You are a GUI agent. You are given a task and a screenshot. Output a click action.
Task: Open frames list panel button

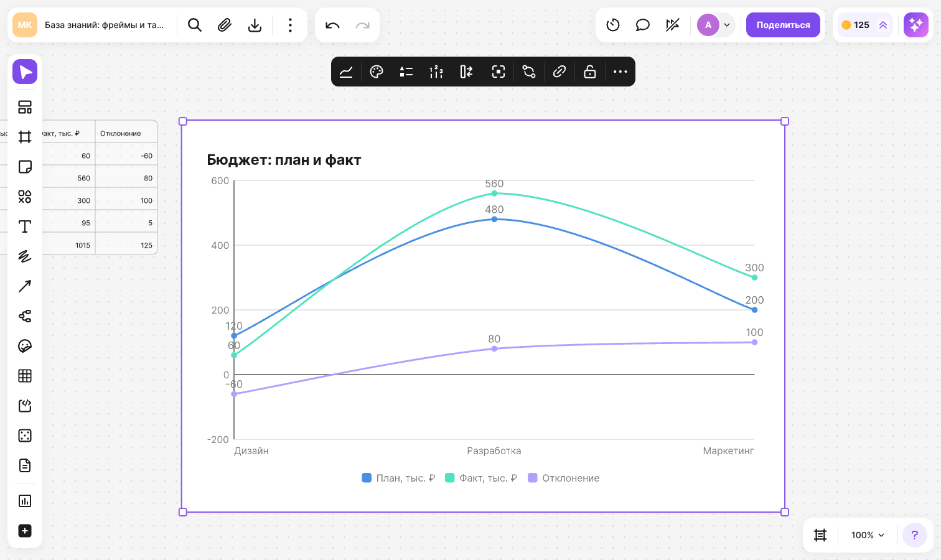(x=820, y=535)
